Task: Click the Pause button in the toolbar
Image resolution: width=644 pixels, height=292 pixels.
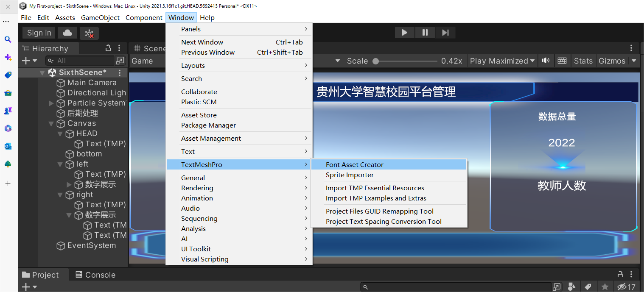Action: [425, 33]
